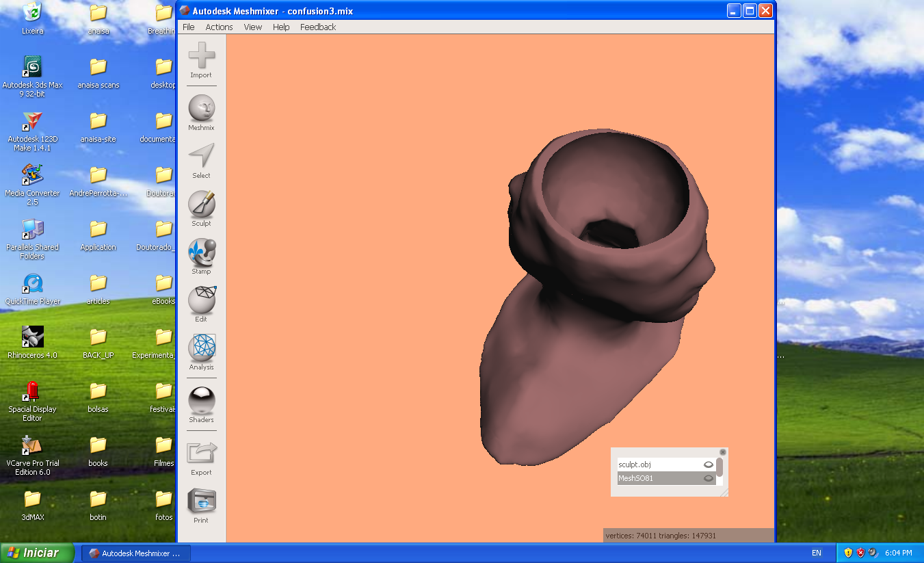Open the View menu

253,27
